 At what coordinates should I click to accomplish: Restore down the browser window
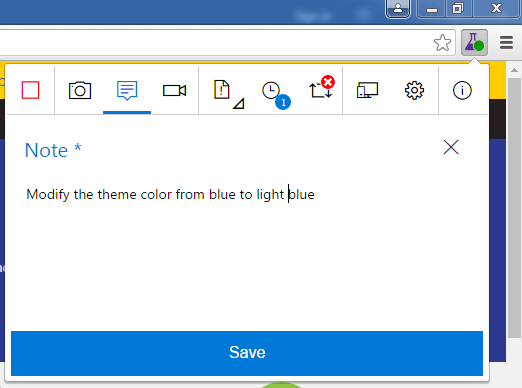click(458, 8)
